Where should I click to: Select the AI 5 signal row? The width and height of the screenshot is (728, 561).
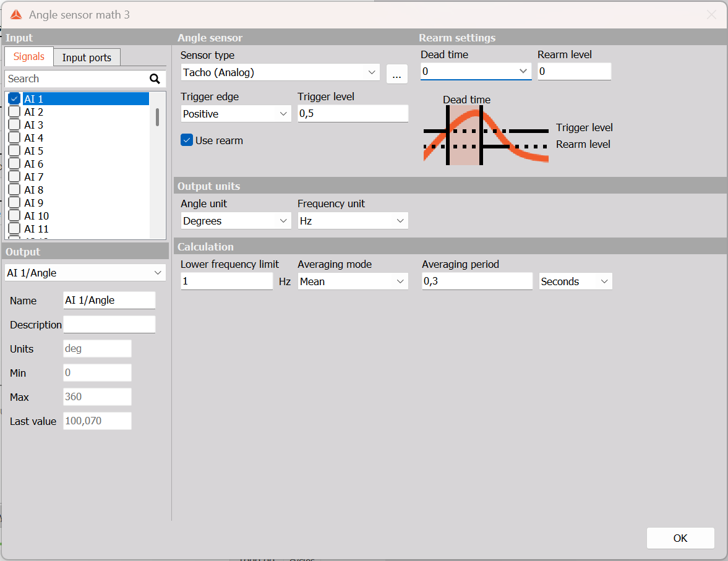coord(85,150)
